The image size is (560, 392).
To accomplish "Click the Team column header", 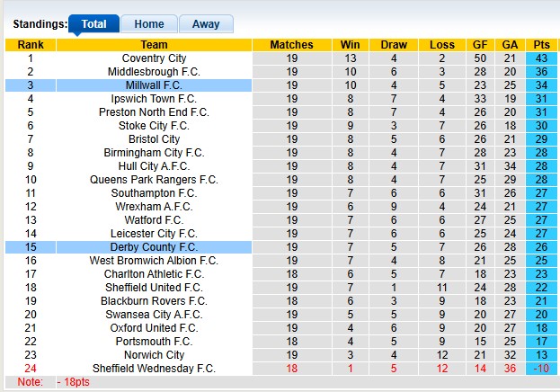I will [x=154, y=45].
